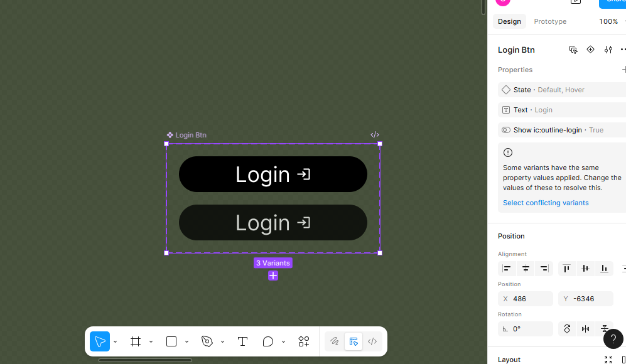Switch to the Prototype tab
Viewport: 626px width, 364px height.
[550, 21]
